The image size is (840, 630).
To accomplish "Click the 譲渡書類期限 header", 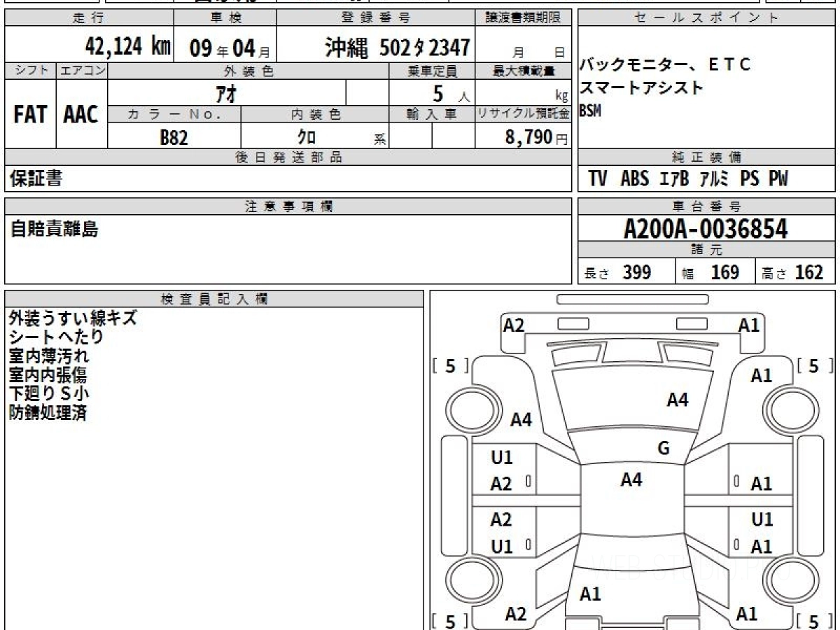I will 523,18.
